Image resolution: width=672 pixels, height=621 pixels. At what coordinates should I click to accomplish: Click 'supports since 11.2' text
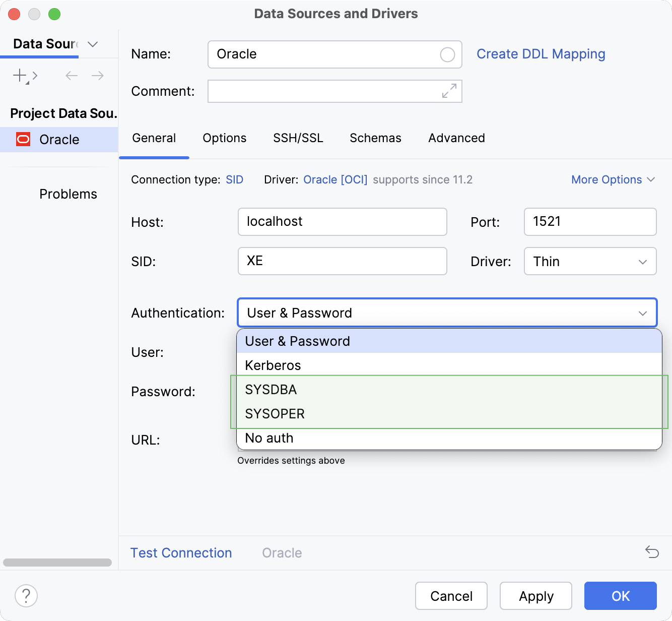pyautogui.click(x=423, y=179)
